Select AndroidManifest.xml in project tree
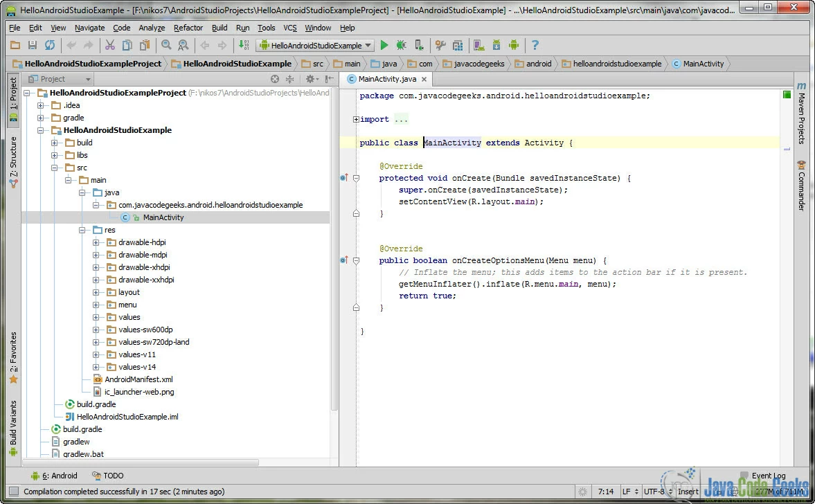Viewport: 815px width, 504px height. click(138, 379)
